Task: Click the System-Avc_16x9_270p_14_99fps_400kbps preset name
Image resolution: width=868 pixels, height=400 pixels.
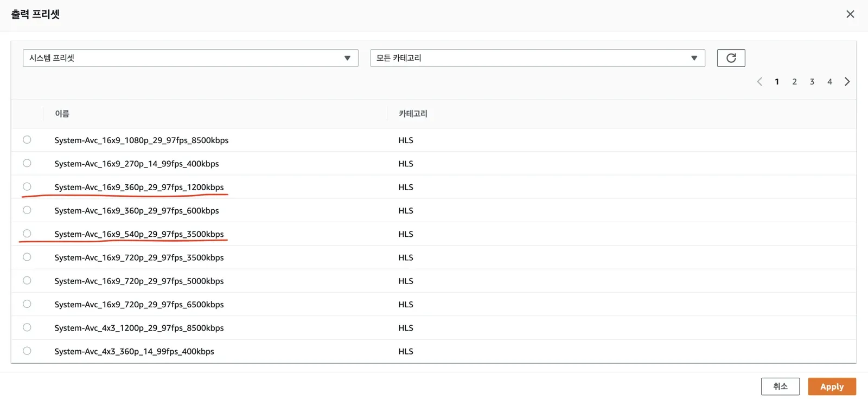Action: point(137,164)
